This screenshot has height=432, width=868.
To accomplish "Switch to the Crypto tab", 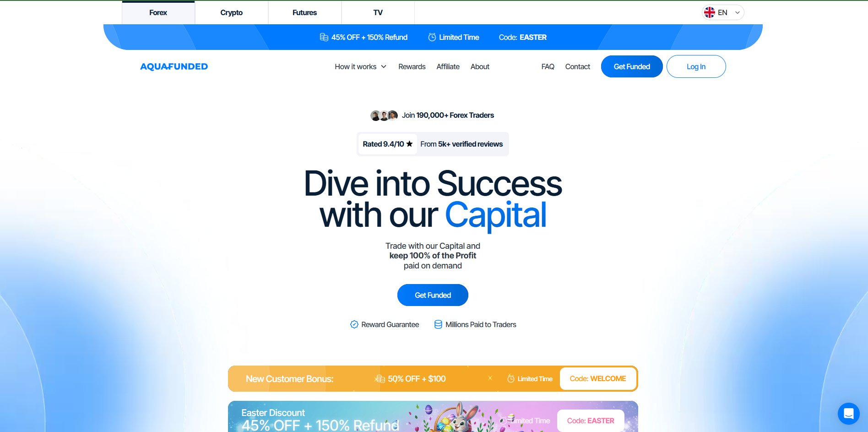I will (x=232, y=12).
